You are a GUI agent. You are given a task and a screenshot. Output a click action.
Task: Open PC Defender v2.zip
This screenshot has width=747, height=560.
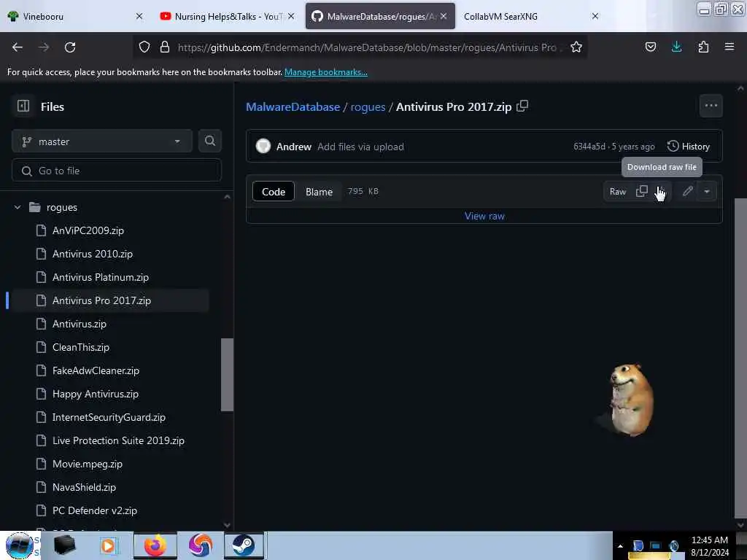[95, 510]
